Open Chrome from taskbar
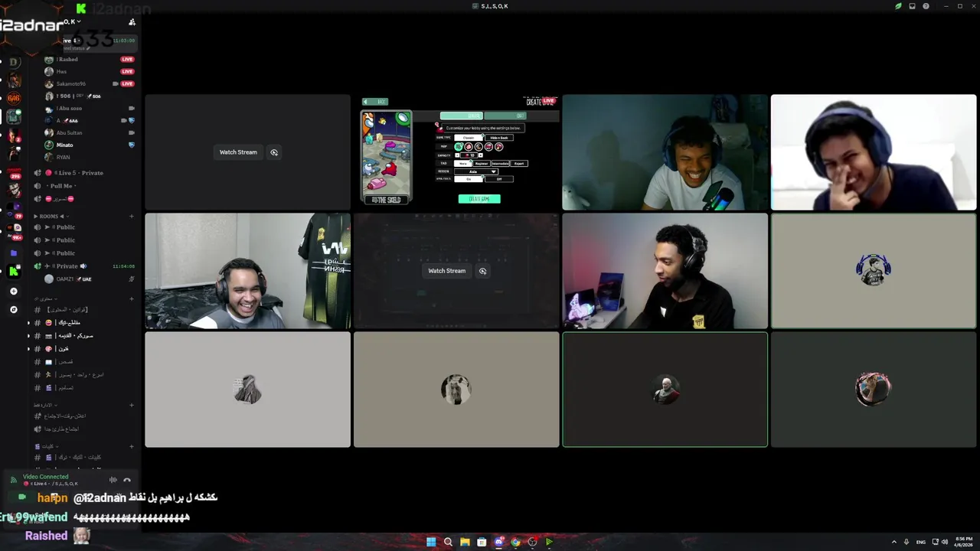 [x=515, y=542]
